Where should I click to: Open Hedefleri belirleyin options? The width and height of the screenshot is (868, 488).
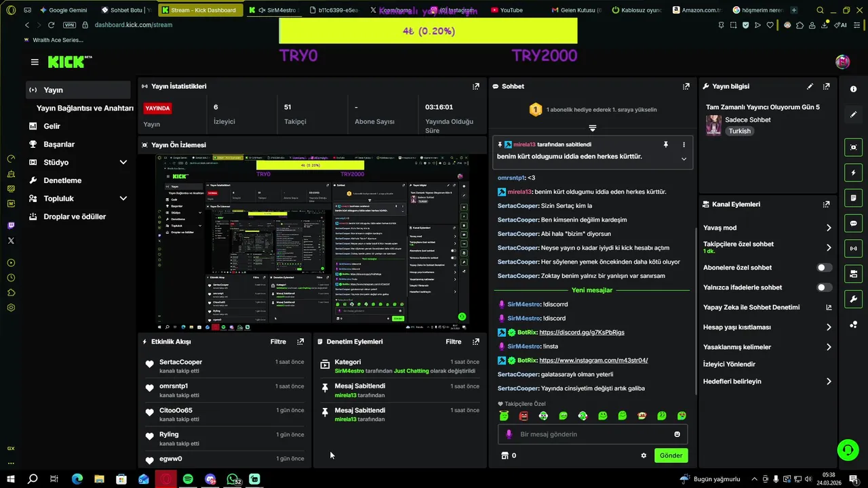click(x=767, y=382)
